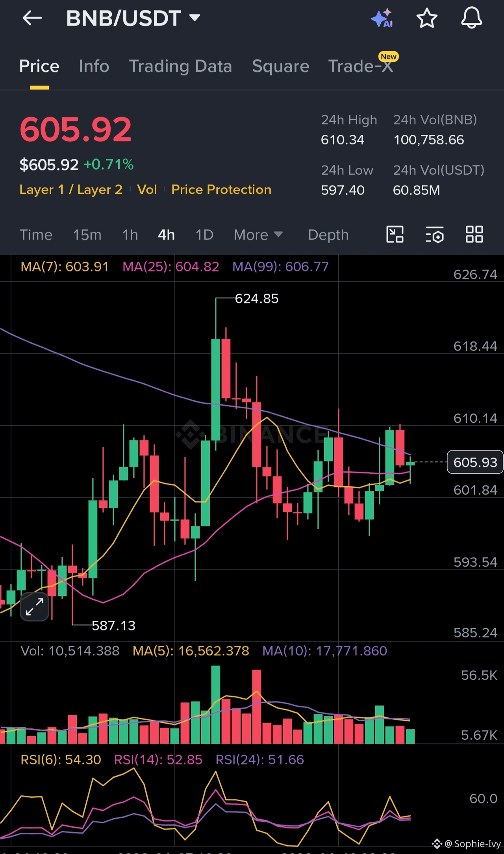
Task: Tap the MA(7): 603.91 indicator label
Action: [x=65, y=267]
